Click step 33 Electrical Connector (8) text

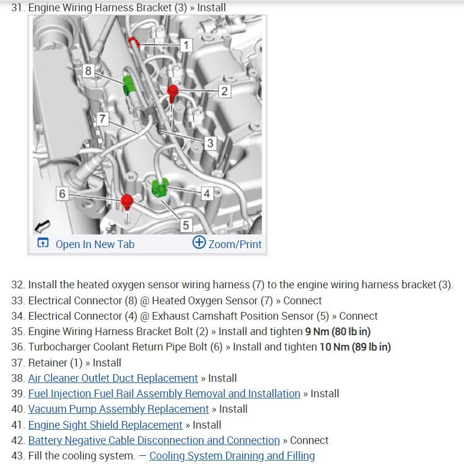pos(175,301)
